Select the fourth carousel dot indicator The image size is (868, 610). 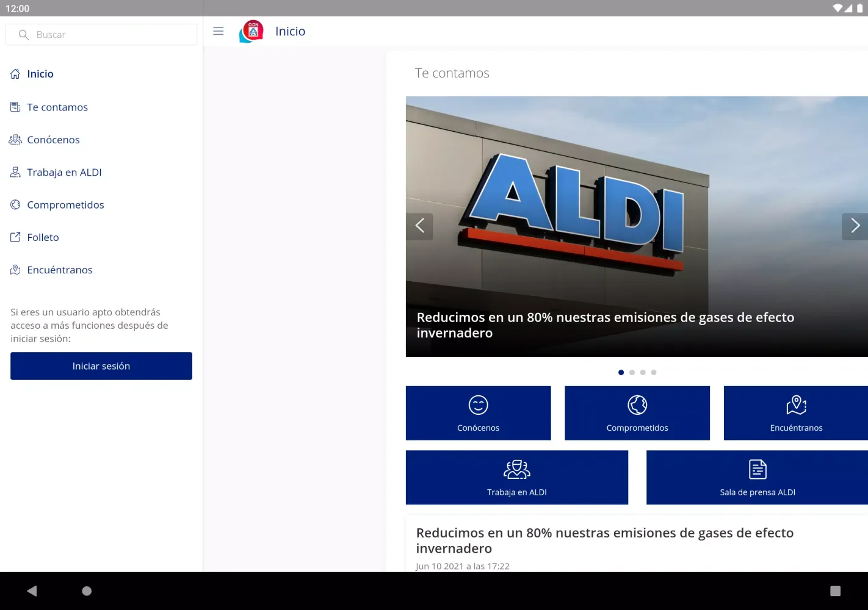click(x=654, y=372)
